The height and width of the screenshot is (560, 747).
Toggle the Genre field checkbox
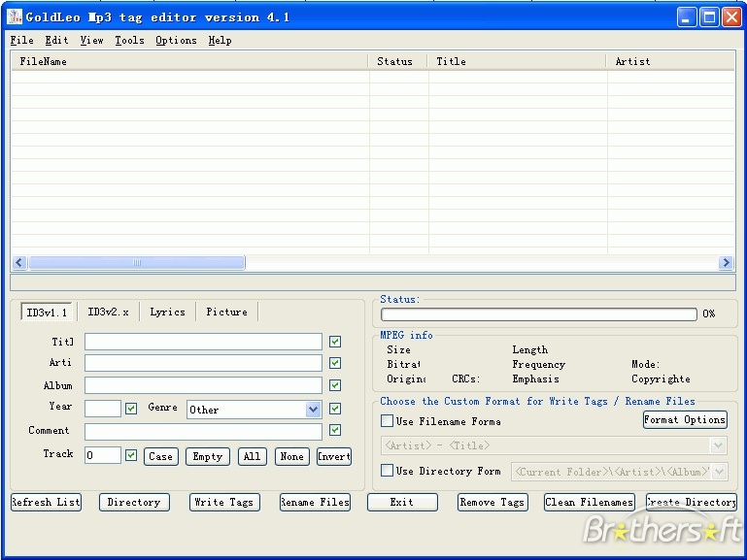335,409
